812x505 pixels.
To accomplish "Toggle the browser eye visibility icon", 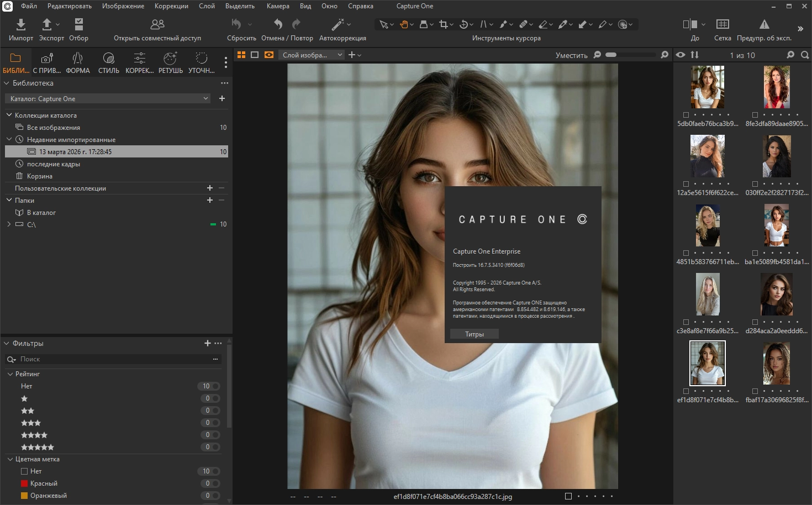I will point(681,55).
